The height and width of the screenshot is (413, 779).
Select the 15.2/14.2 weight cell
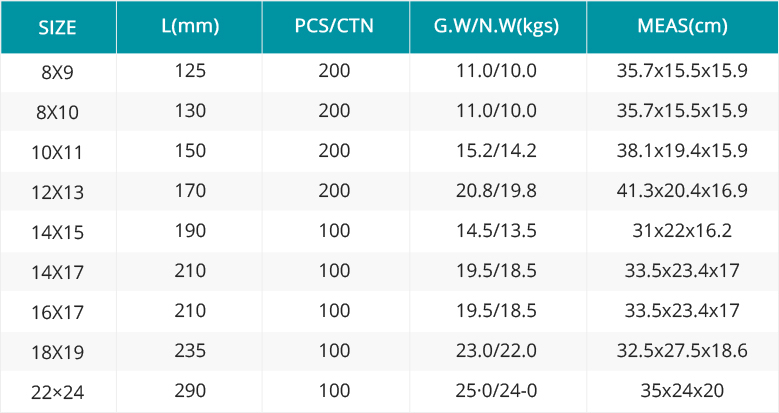coord(496,151)
